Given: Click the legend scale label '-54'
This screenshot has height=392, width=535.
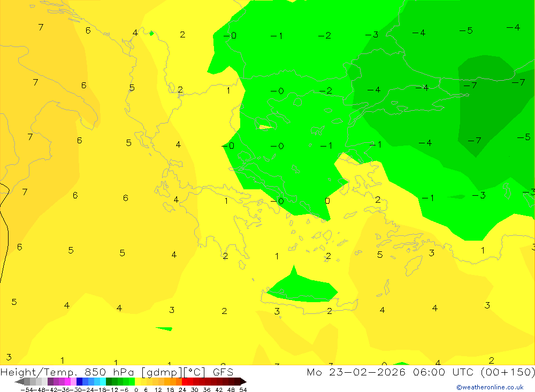Looking at the screenshot, I should click(27, 390).
